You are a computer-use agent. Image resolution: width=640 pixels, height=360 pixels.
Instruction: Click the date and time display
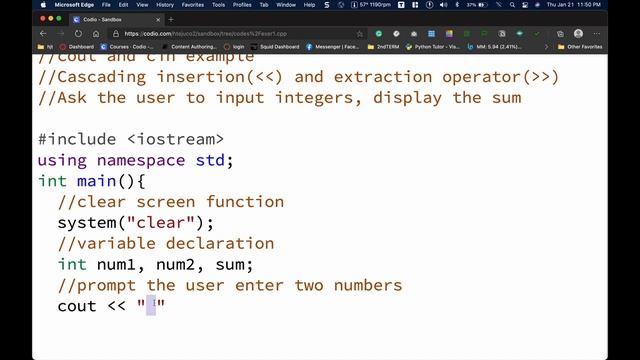pyautogui.click(x=573, y=5)
